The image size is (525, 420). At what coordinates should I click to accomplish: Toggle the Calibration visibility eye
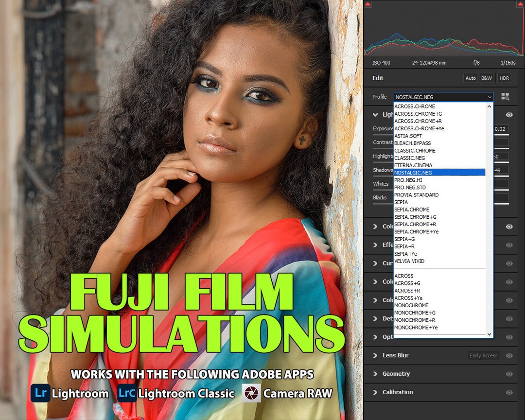[x=509, y=392]
